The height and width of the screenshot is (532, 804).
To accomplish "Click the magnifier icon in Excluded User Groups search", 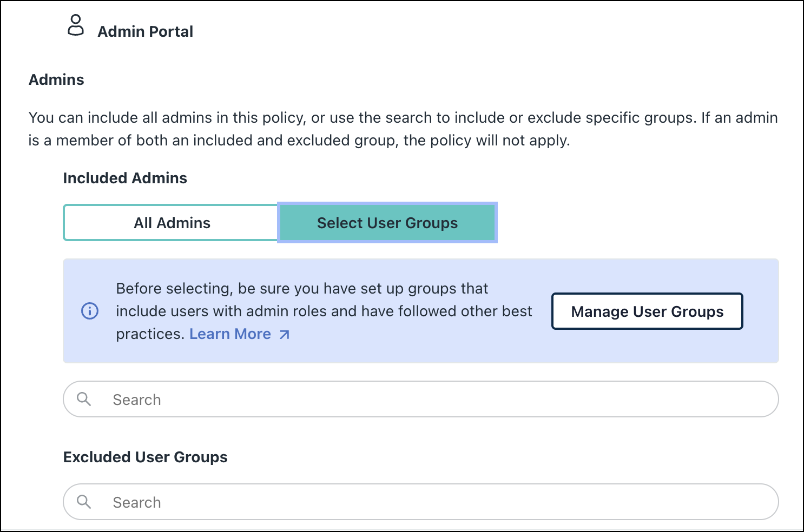I will pyautogui.click(x=84, y=502).
